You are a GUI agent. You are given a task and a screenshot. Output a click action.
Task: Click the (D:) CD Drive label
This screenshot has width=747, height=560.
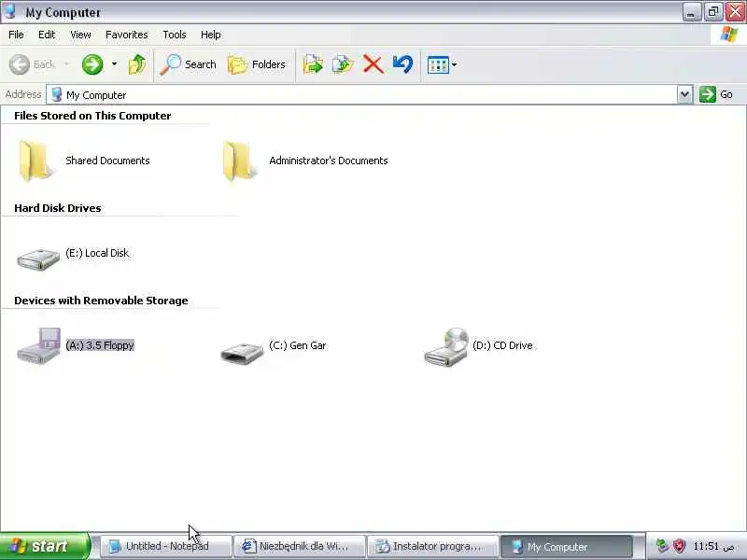pyautogui.click(x=502, y=345)
